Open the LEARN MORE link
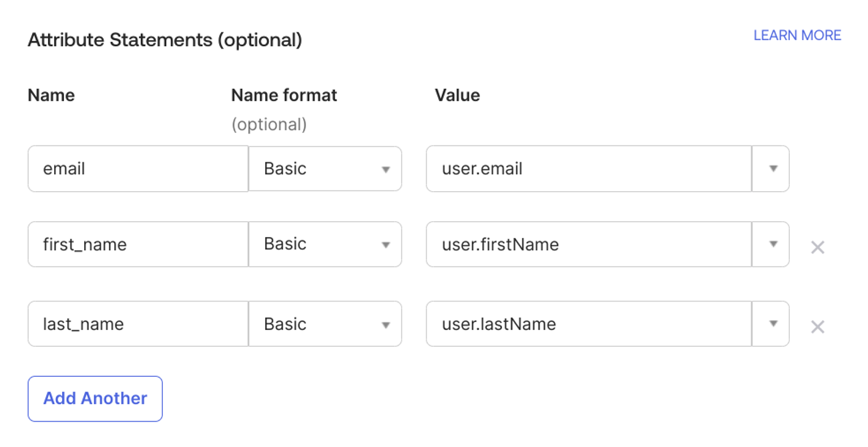This screenshot has height=447, width=868. point(797,35)
